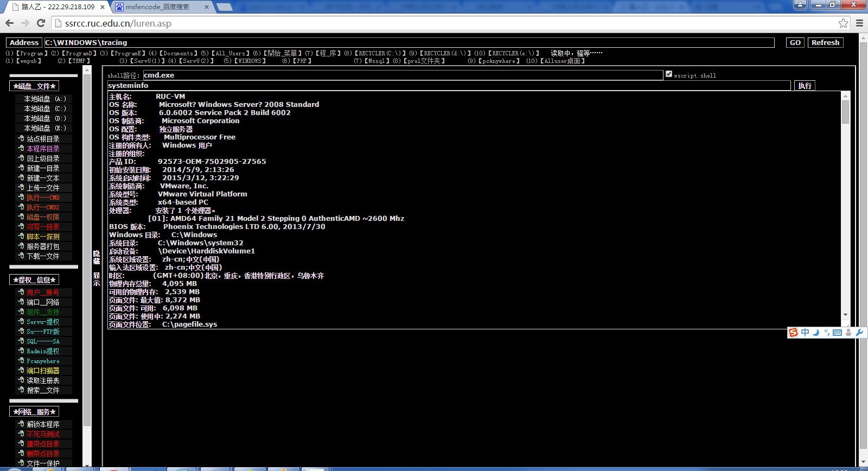Jump to 【All_Users】 quick path
868x471 pixels.
pos(230,53)
